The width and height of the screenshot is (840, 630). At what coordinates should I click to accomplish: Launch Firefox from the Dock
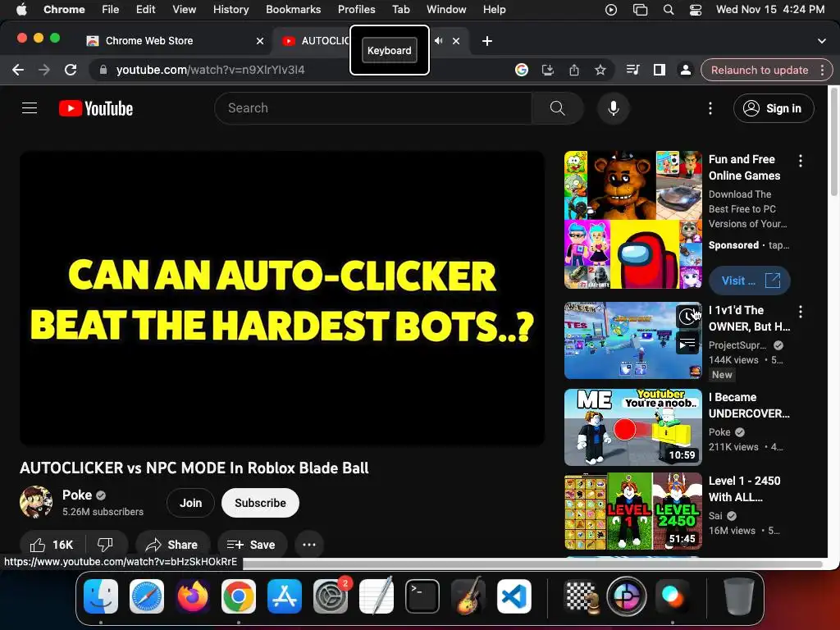(192, 596)
